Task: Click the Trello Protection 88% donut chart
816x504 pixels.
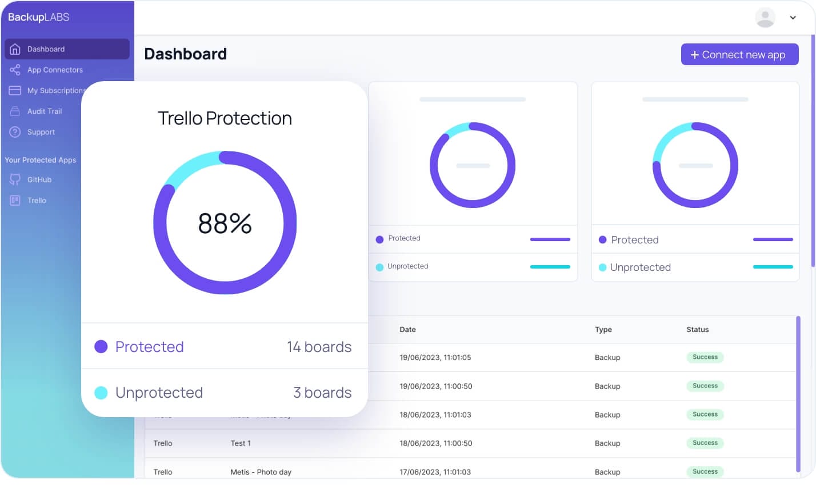Action: (225, 223)
